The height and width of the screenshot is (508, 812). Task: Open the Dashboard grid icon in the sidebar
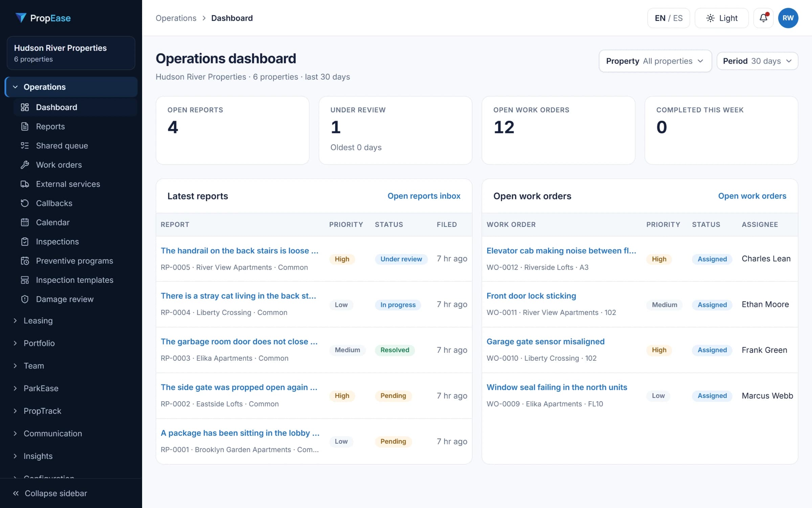click(25, 107)
